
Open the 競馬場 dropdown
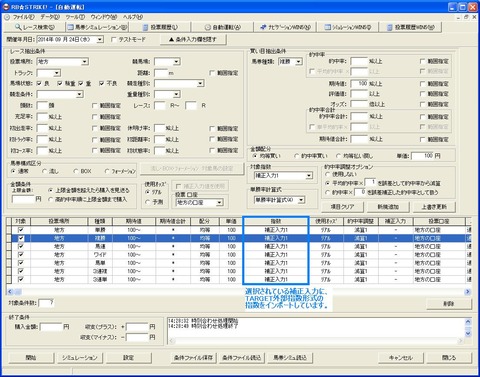tap(177, 62)
